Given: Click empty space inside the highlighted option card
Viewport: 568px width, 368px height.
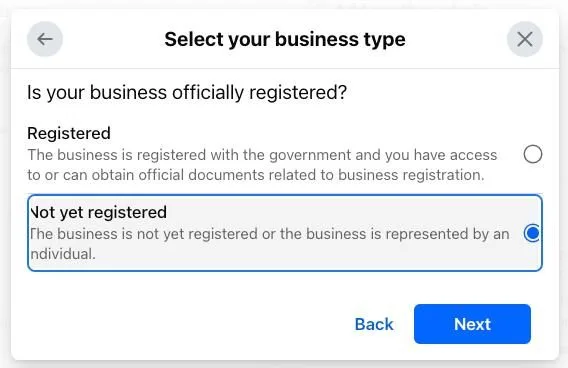Looking at the screenshot, I should click(308, 255).
